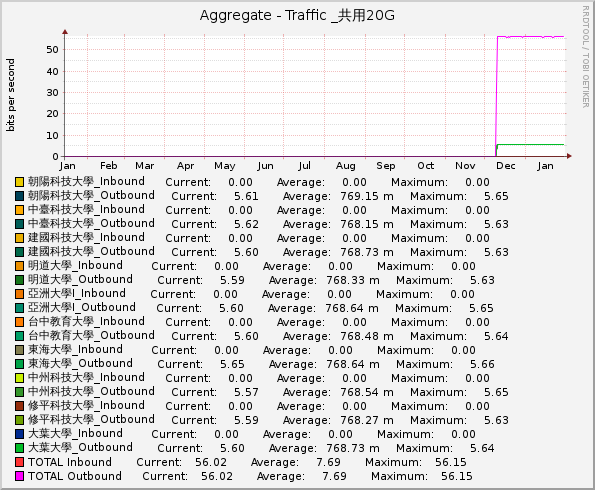Click the 台中教育大學_Inbound legend swatch

click(x=19, y=322)
